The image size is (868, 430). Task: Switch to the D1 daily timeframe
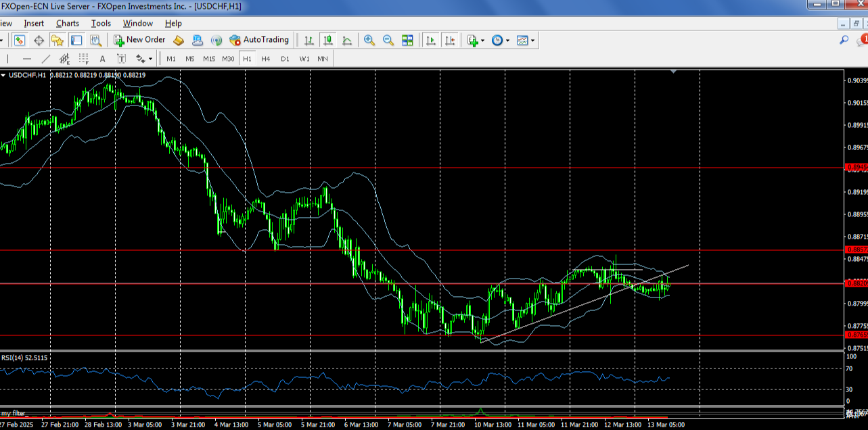(285, 59)
